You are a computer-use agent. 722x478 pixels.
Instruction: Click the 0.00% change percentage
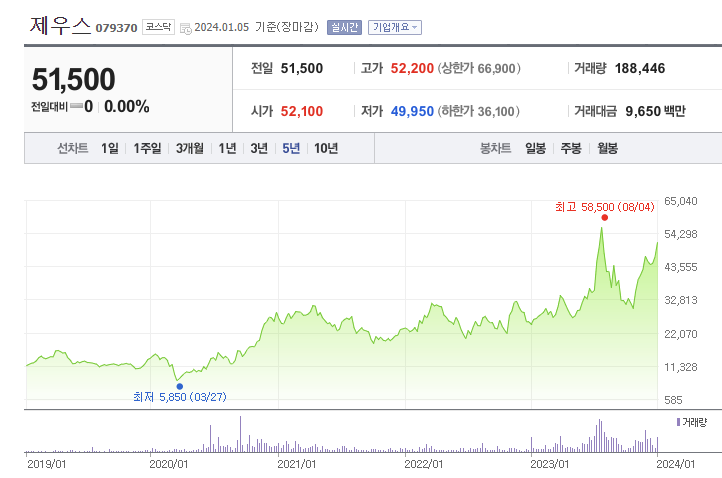click(x=127, y=107)
